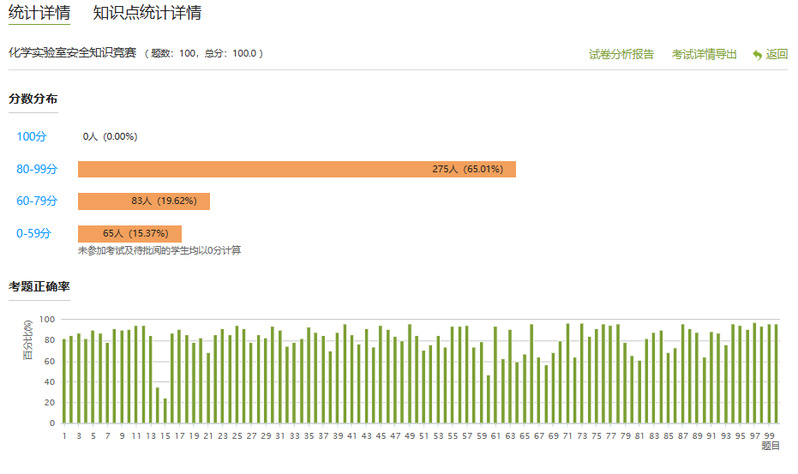The height and width of the screenshot is (474, 798).
Task: Click the 返回 text link
Action: [x=777, y=54]
